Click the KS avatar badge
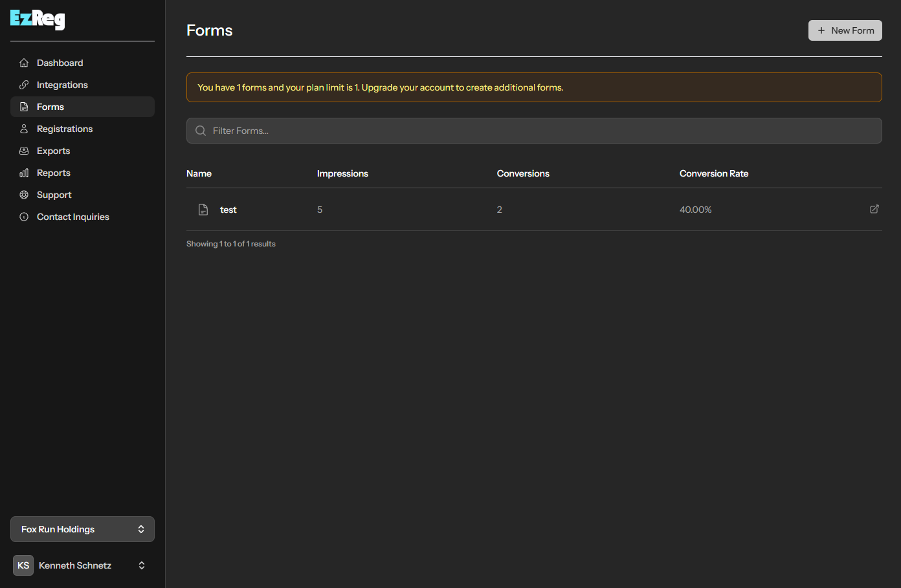The width and height of the screenshot is (901, 588). 23,565
